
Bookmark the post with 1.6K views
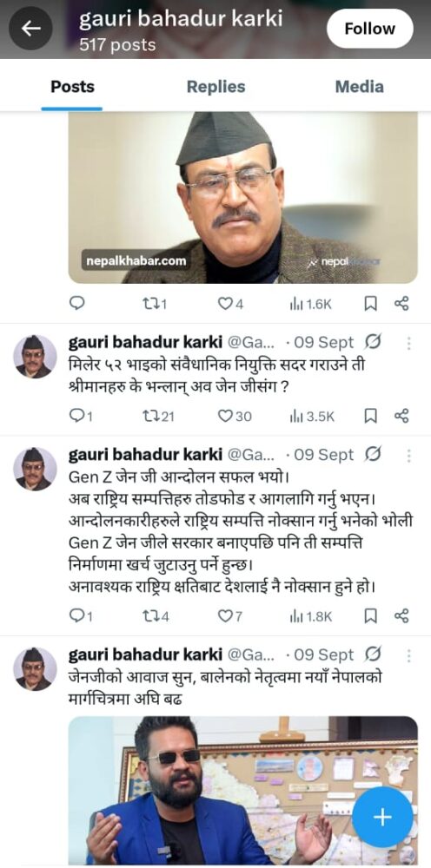click(371, 303)
